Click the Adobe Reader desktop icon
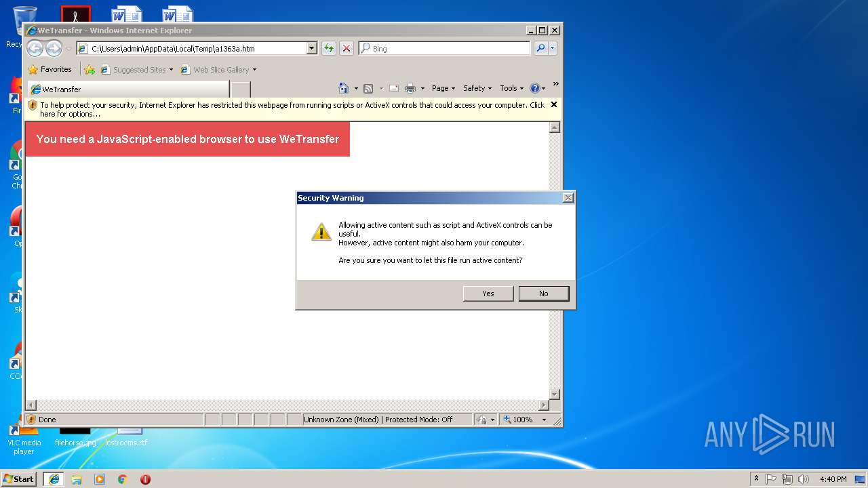Viewport: 868px width, 488px height. [75, 14]
